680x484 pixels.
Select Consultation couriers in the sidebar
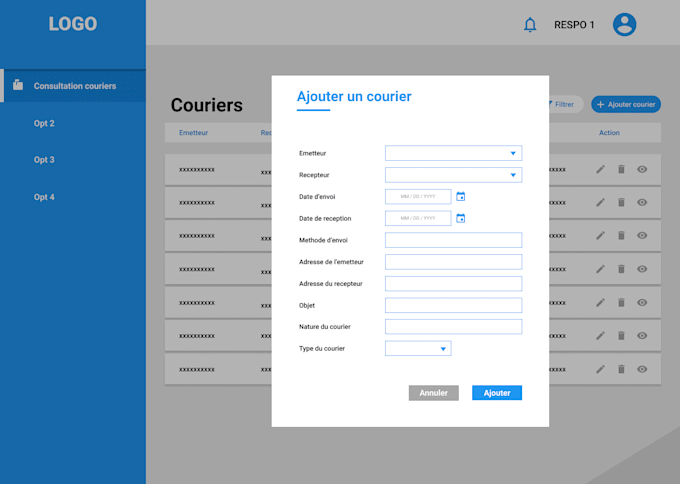coord(73,85)
